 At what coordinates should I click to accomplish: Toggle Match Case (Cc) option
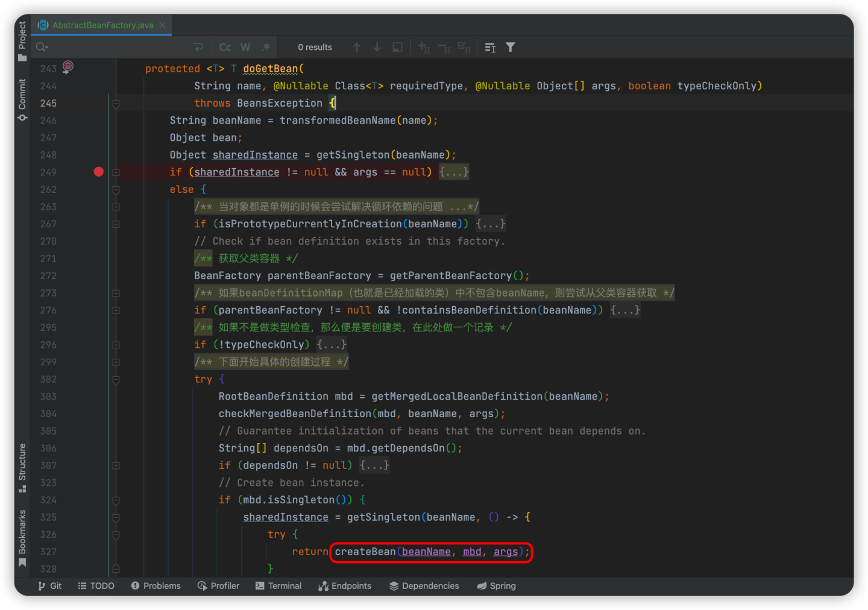pos(225,47)
